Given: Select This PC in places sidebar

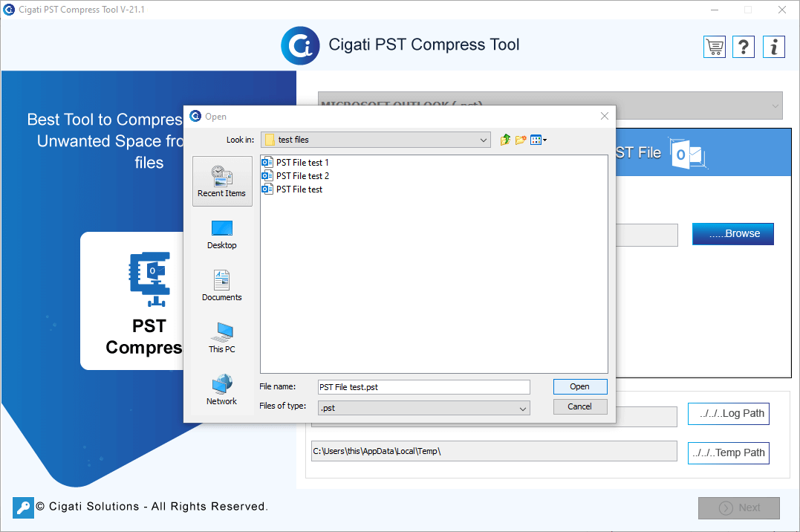Looking at the screenshot, I should (222, 338).
